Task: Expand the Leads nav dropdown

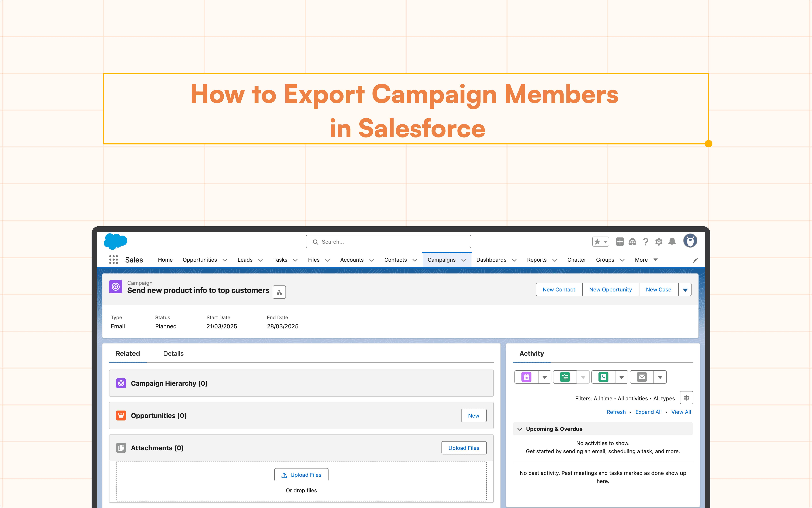Action: point(260,260)
